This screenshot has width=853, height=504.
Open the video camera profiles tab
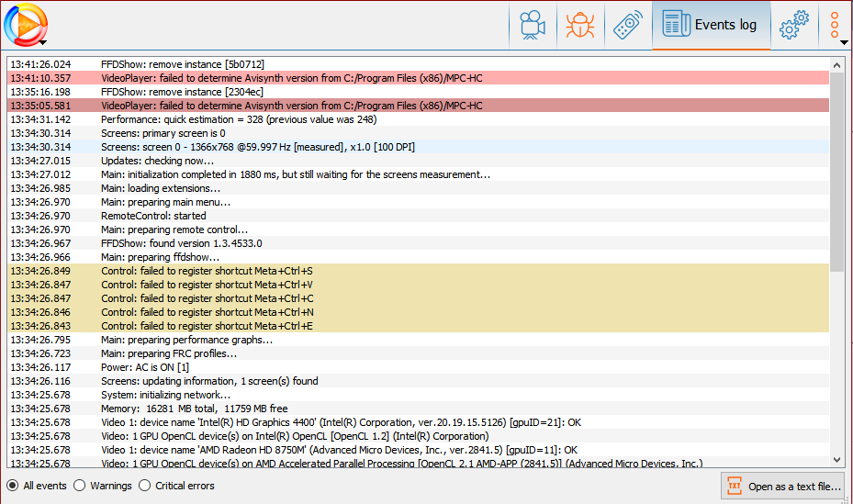(x=533, y=25)
